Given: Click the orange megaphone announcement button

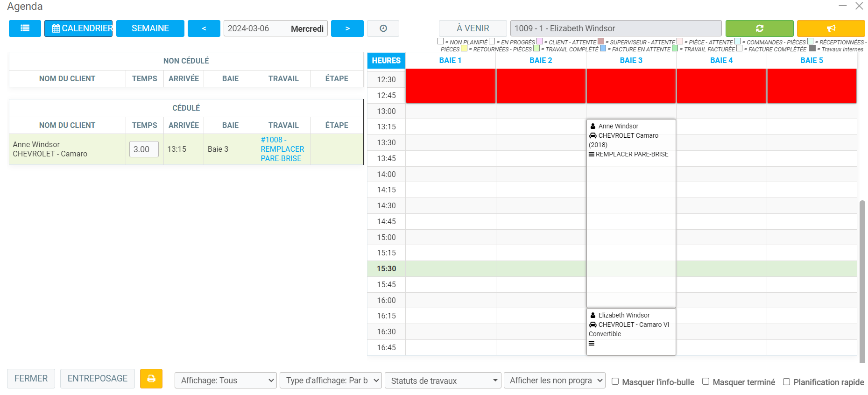Looking at the screenshot, I should point(831,28).
